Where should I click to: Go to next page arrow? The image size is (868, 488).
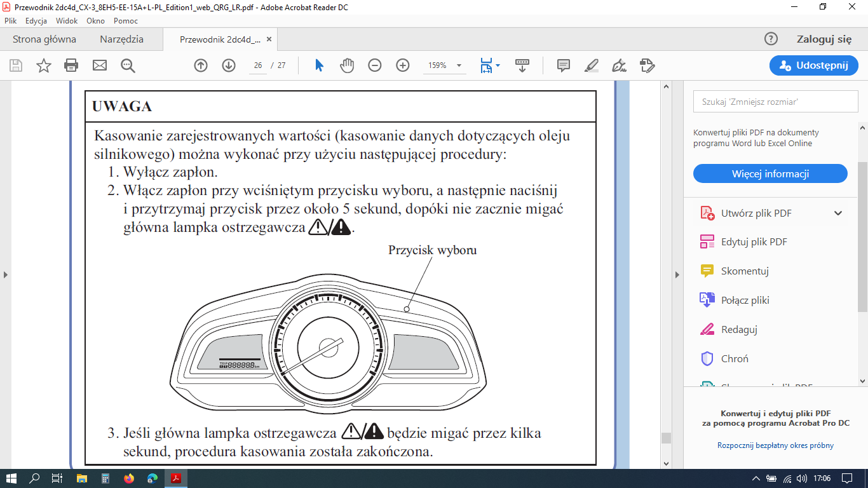[229, 65]
